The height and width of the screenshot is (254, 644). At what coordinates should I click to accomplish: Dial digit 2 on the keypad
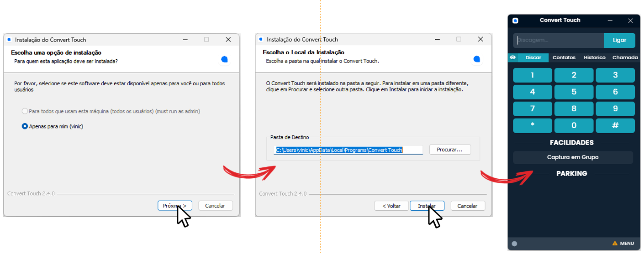tap(574, 75)
